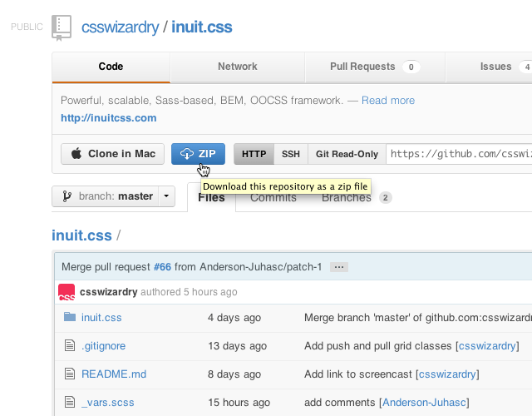
Task: Click the repository description text
Action: pos(202,101)
